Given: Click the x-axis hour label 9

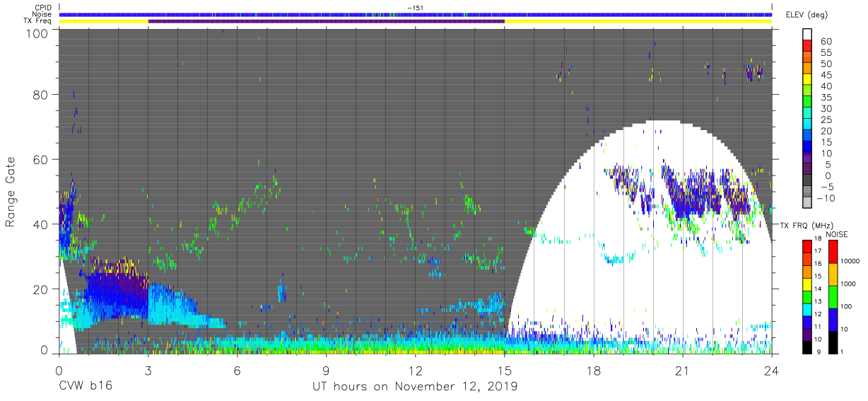Looking at the screenshot, I should pyautogui.click(x=327, y=370).
